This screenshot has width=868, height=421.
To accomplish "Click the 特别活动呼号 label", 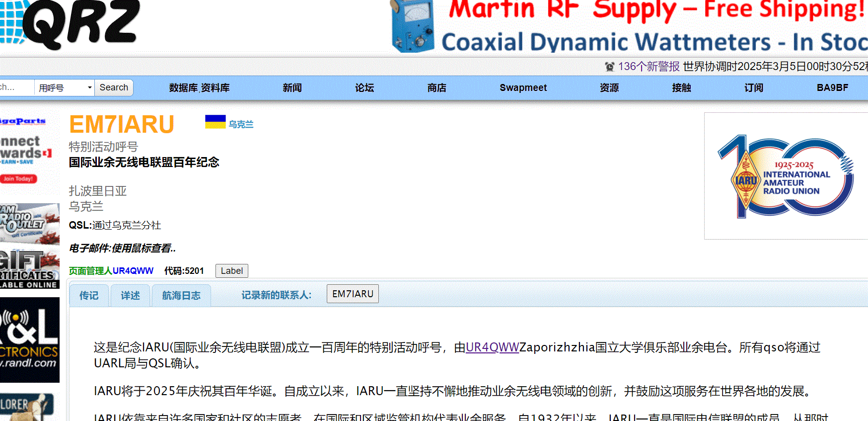I will click(x=103, y=147).
